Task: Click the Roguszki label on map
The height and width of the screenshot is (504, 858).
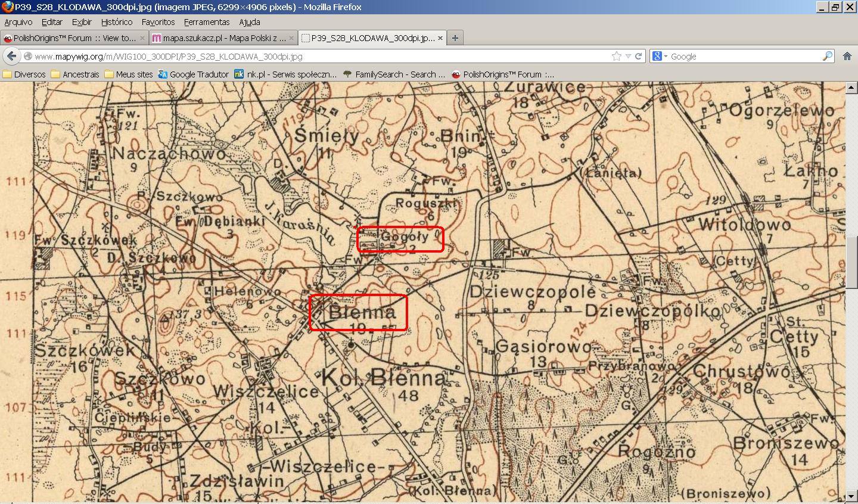Action: point(427,203)
